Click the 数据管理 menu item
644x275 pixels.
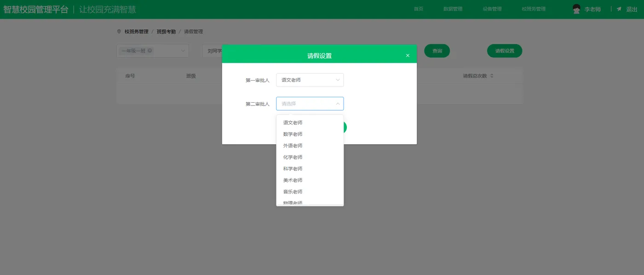453,8
